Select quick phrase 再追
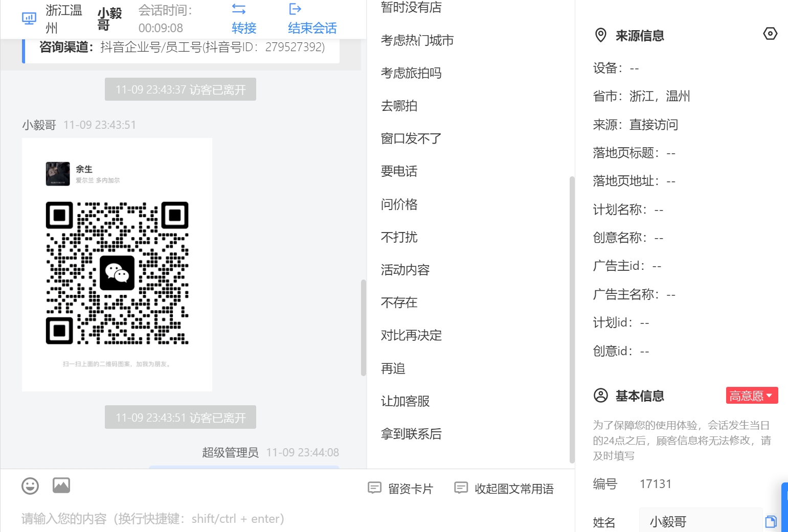This screenshot has width=788, height=532. (x=393, y=368)
